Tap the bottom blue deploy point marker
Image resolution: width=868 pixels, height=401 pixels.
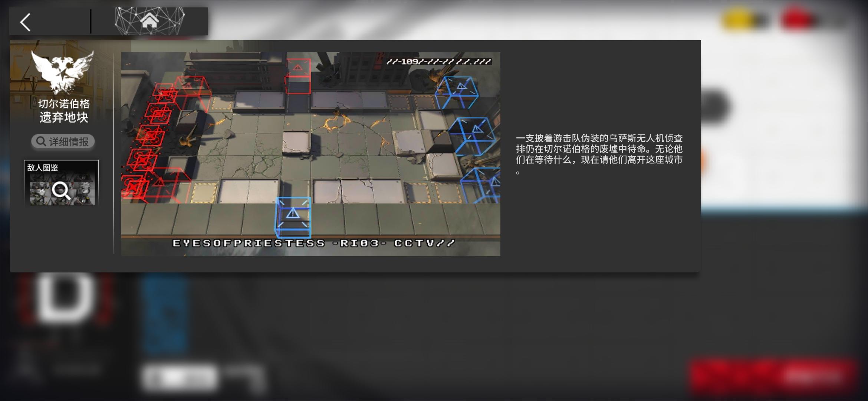tap(293, 218)
